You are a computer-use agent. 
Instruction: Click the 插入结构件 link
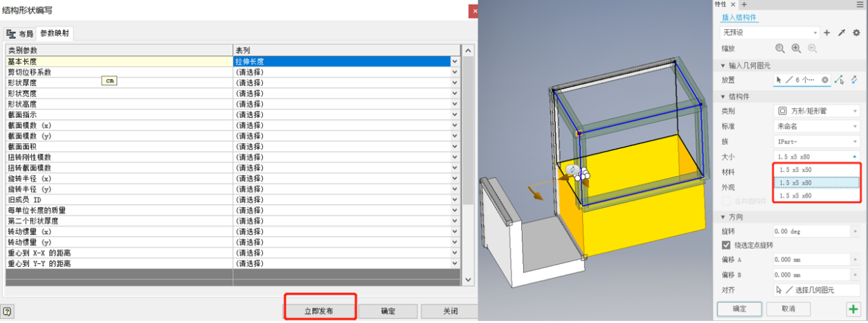point(740,17)
